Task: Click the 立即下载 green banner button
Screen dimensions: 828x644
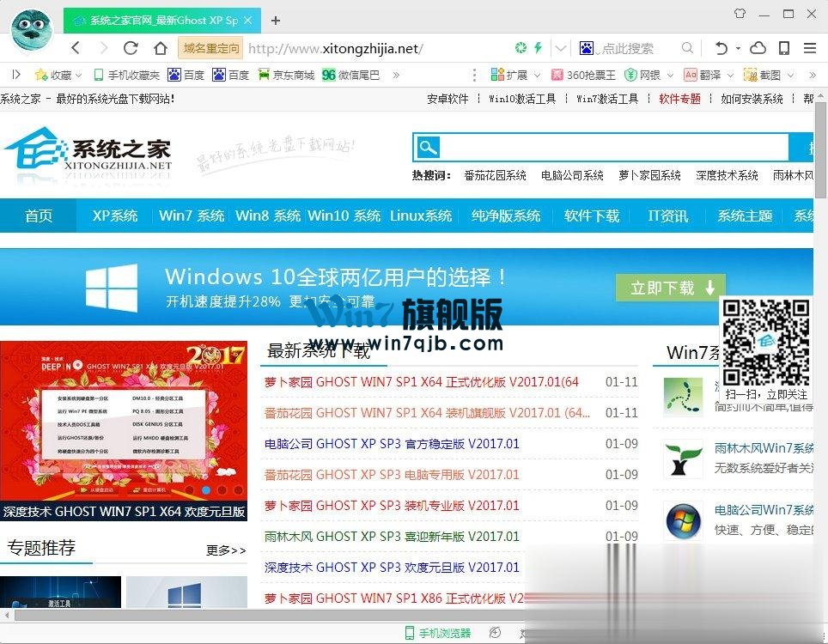Action: [670, 288]
